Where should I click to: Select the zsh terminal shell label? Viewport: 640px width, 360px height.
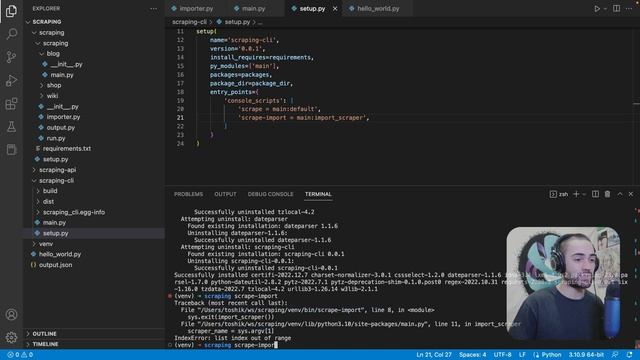559,194
